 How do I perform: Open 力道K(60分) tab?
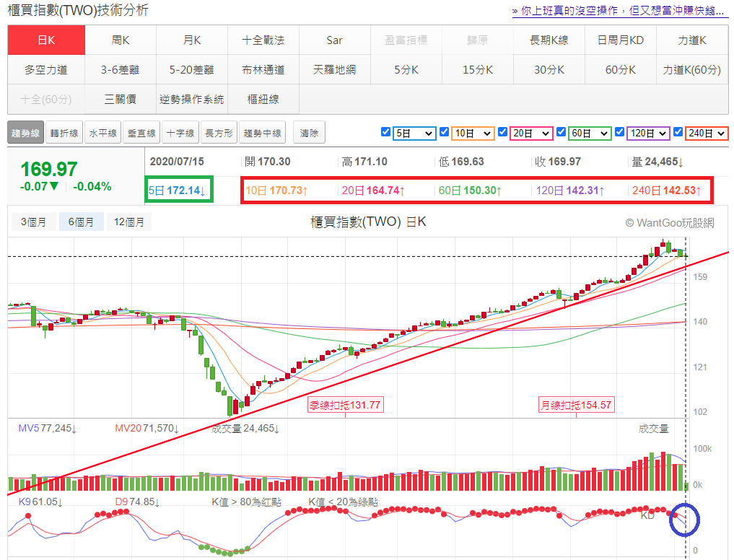pyautogui.click(x=692, y=70)
